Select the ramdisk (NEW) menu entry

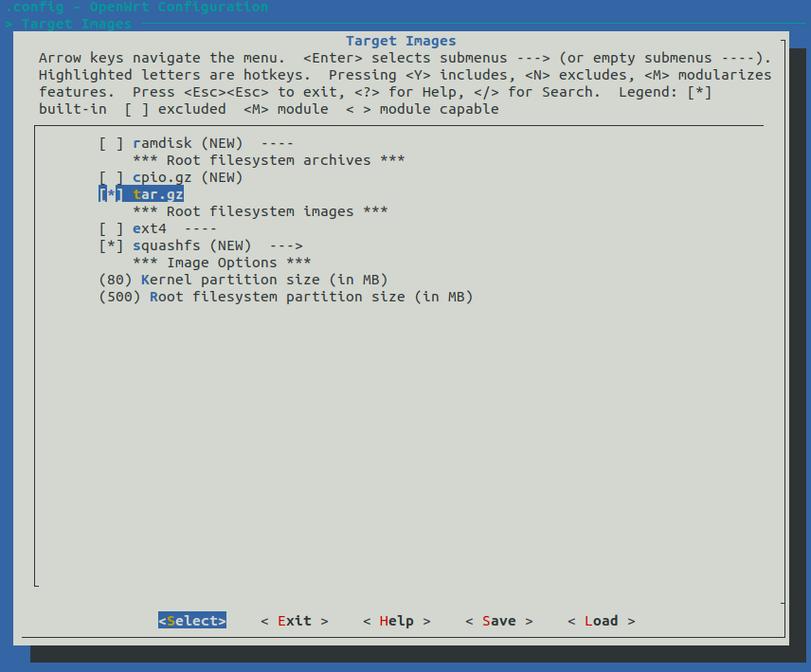click(188, 143)
